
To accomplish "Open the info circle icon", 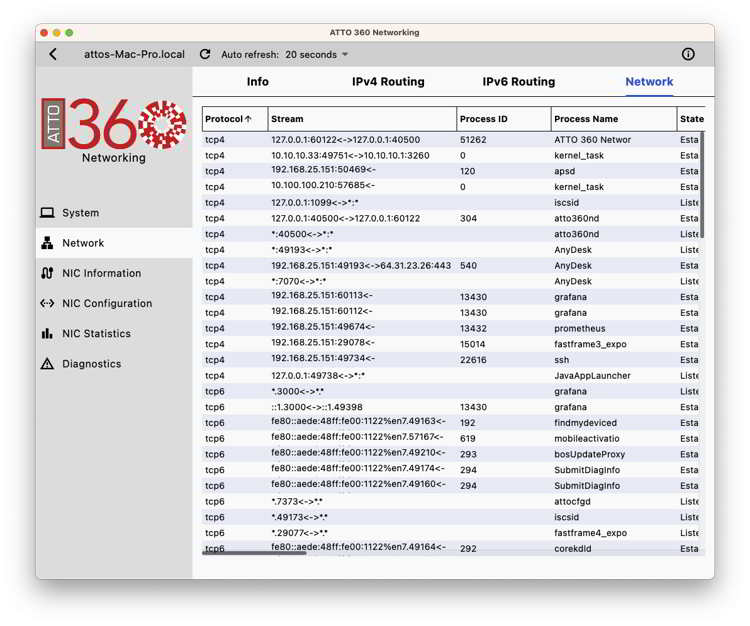I will click(x=688, y=55).
